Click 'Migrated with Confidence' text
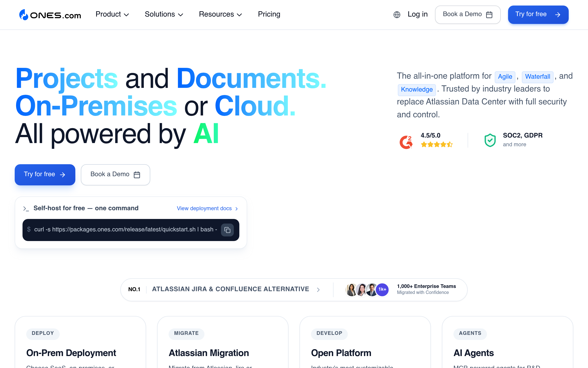This screenshot has height=368, width=588. (423, 293)
